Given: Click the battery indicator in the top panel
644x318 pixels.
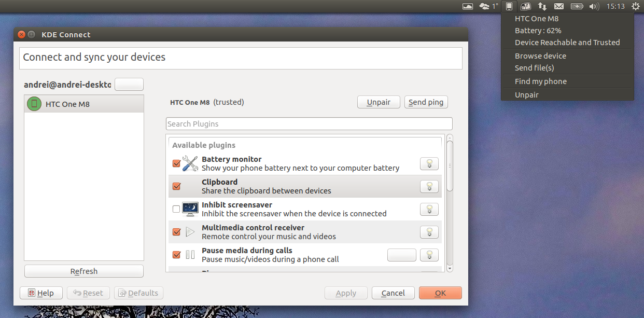Looking at the screenshot, I should coord(576,6).
